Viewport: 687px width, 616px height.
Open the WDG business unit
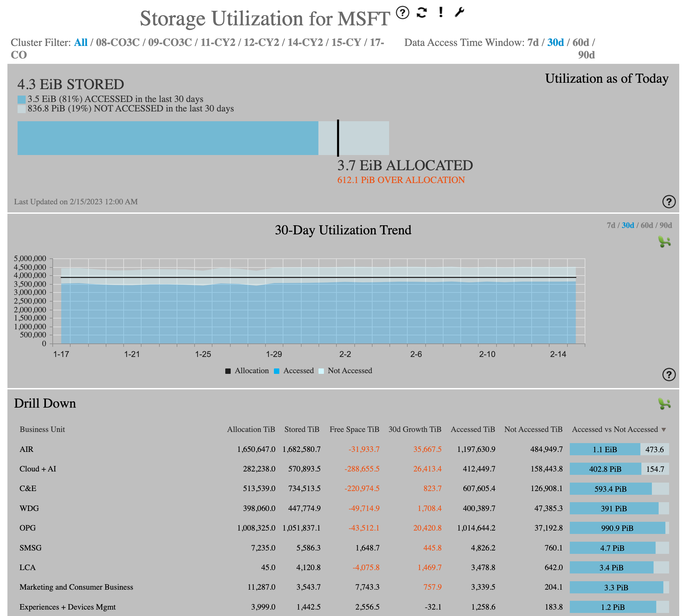point(29,508)
